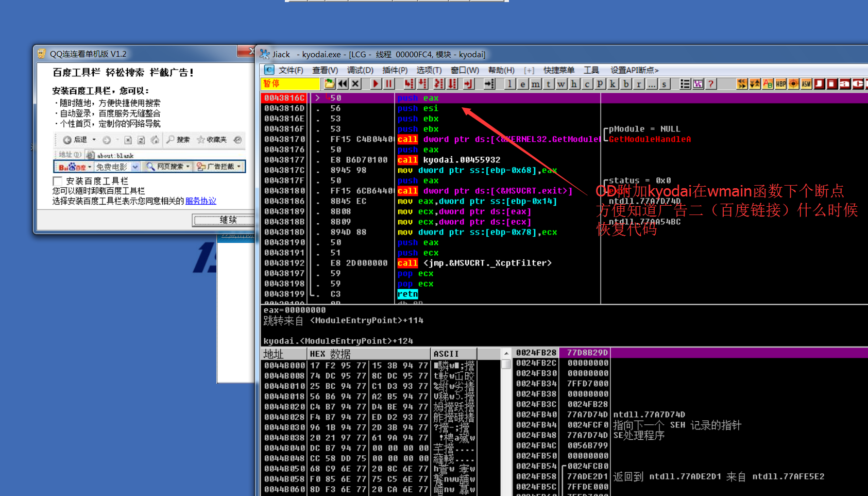This screenshot has width=868, height=496.
Task: Click the Go to address (black arrow) icon
Action: coord(489,84)
